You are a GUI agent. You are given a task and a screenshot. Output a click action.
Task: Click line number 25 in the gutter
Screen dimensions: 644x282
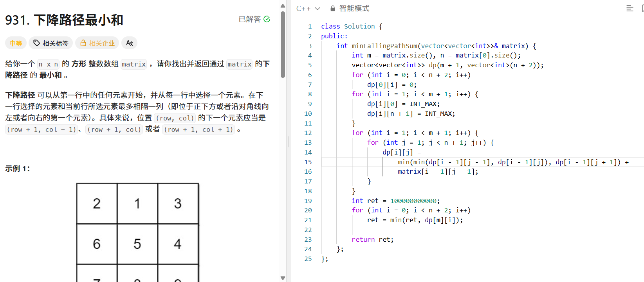[308, 259]
